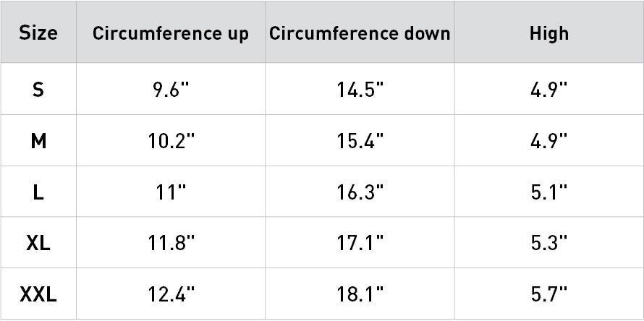Click the 16.3" circumference down cell
The width and height of the screenshot is (644, 321).
click(360, 192)
